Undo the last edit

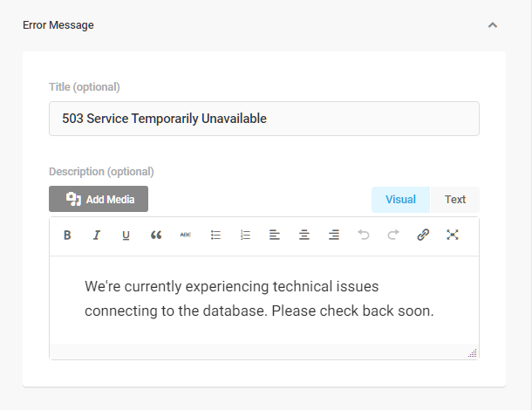click(x=364, y=235)
